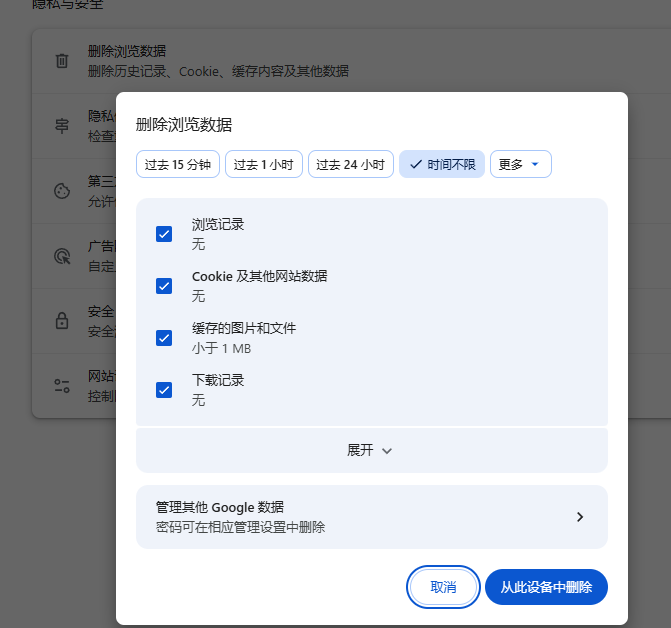Open the 更多 time range dropdown
The image size is (671, 628).
[x=520, y=164]
